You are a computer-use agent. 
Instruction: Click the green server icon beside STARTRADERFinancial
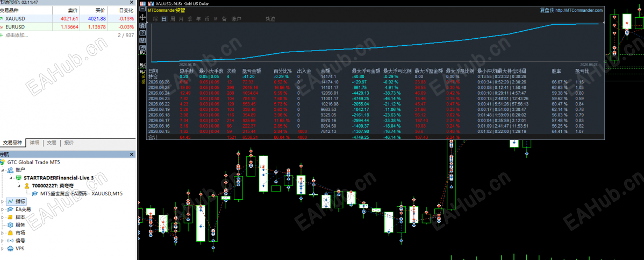[19, 178]
